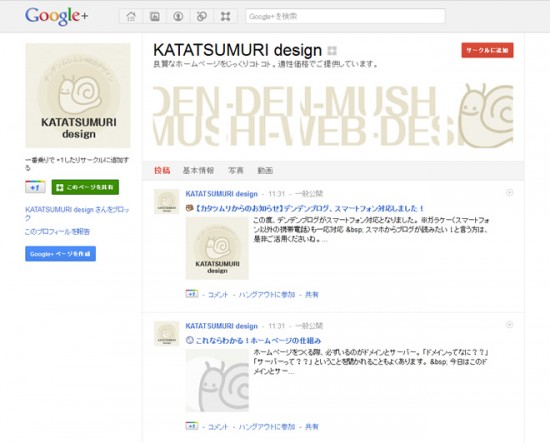The height and width of the screenshot is (443, 550).
Task: Open the first post's KATATSUMURI design thumbnail
Action: [x=217, y=248]
